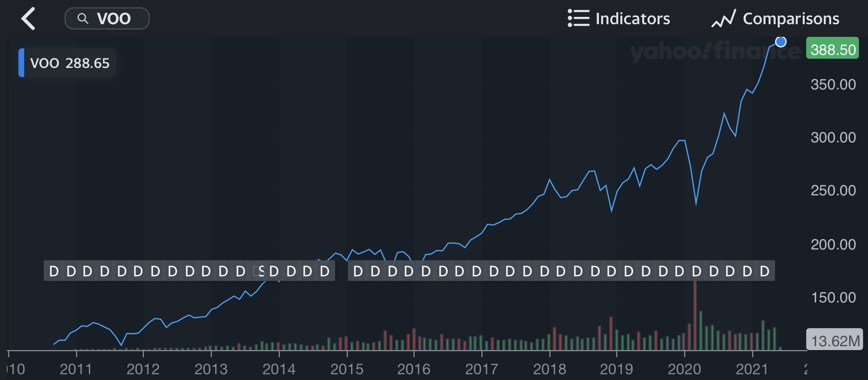This screenshot has width=868, height=380.
Task: Open the Indicators menu
Action: coord(619,18)
